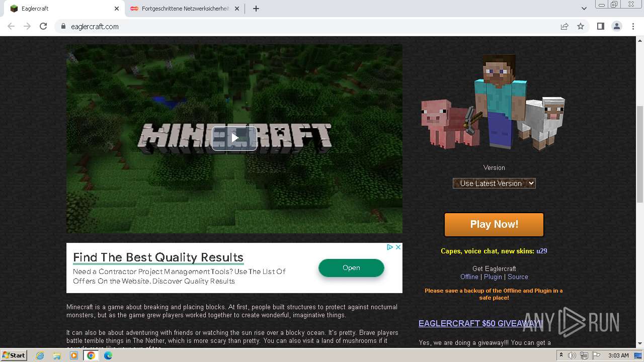Click the paragraph starting with Minecraft is a game
The image size is (644, 362).
[x=232, y=311]
